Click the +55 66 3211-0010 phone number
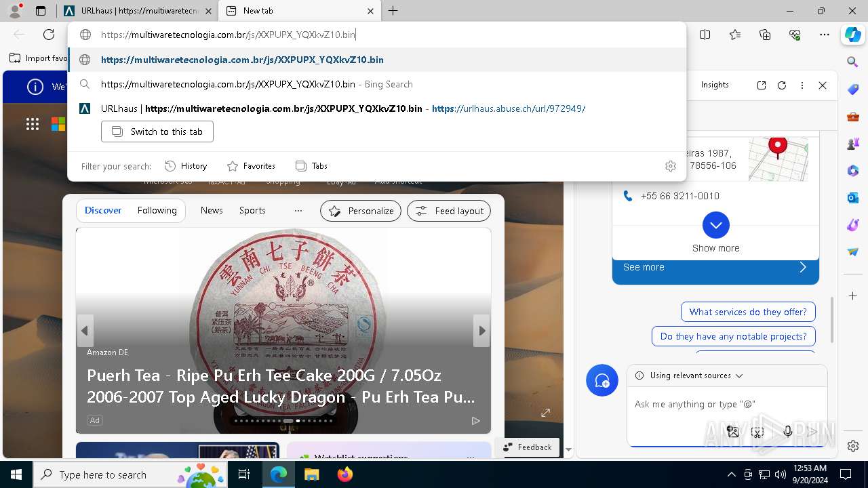 point(680,196)
